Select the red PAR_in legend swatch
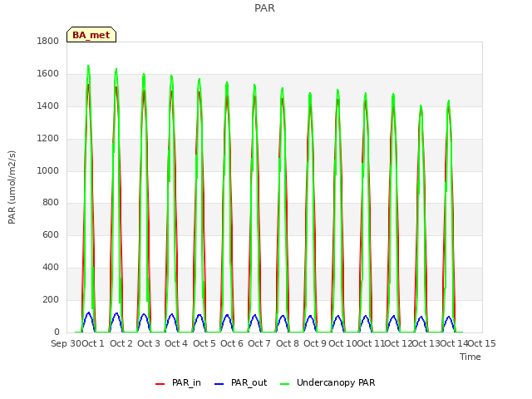The width and height of the screenshot is (532, 399). click(x=160, y=384)
